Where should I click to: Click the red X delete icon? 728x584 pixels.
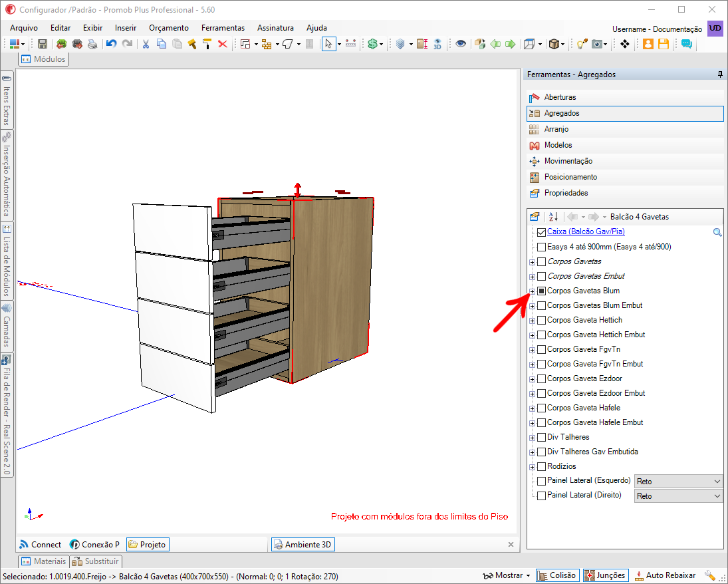223,44
